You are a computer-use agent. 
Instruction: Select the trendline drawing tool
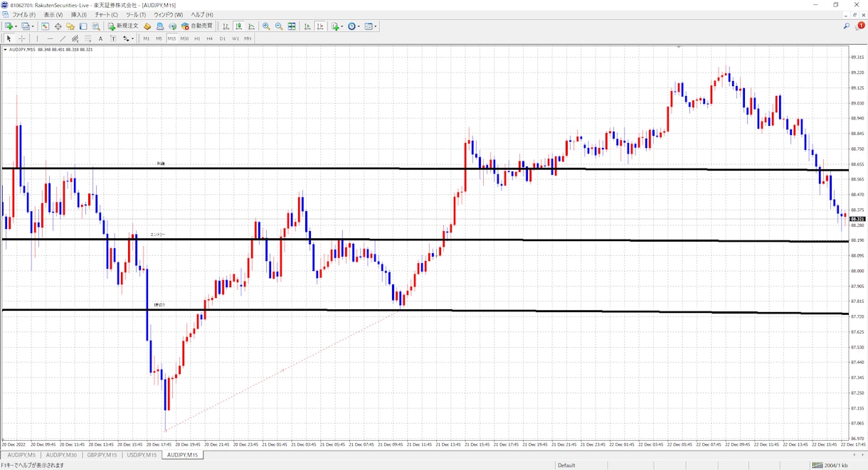pyautogui.click(x=63, y=38)
